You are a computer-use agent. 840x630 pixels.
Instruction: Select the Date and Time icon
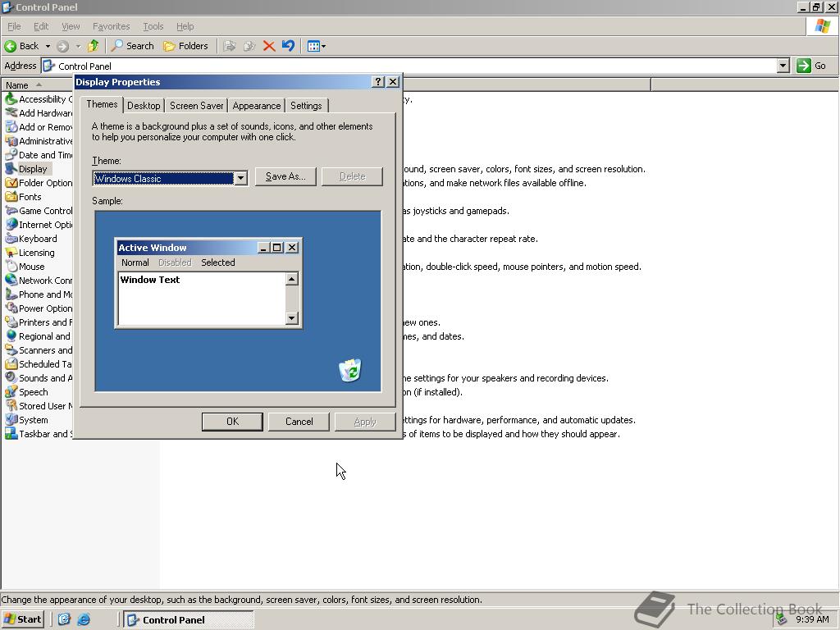pyautogui.click(x=11, y=154)
